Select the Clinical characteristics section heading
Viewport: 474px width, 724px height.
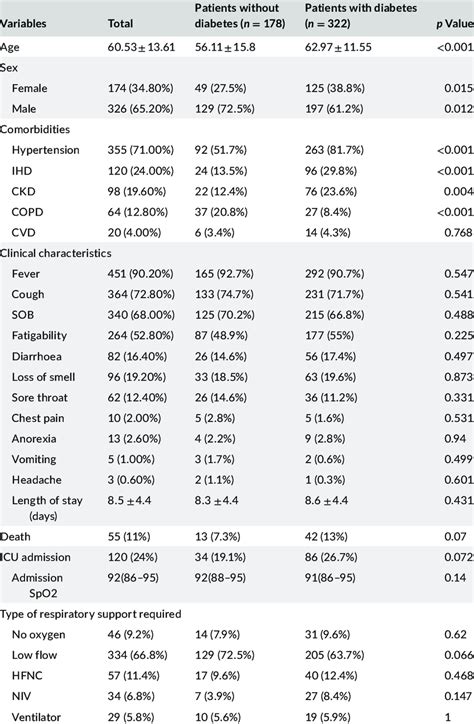56,253
